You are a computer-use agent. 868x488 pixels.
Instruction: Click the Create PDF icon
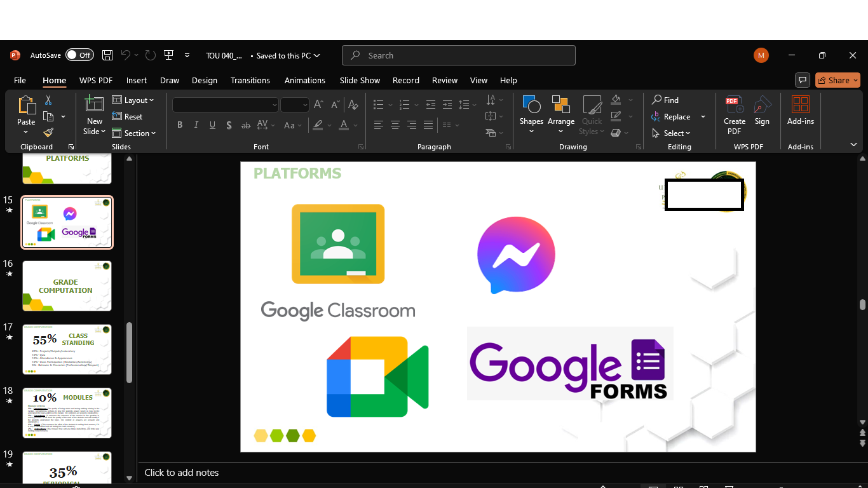734,114
